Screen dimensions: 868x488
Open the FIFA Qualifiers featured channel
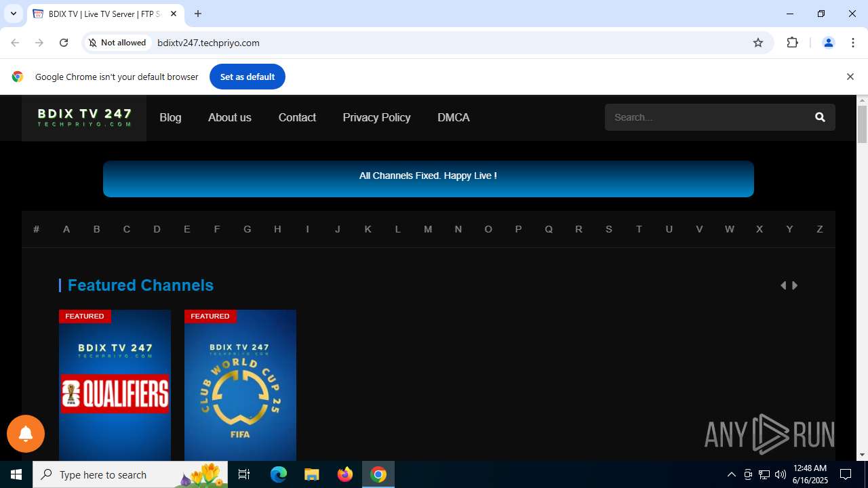pos(115,385)
